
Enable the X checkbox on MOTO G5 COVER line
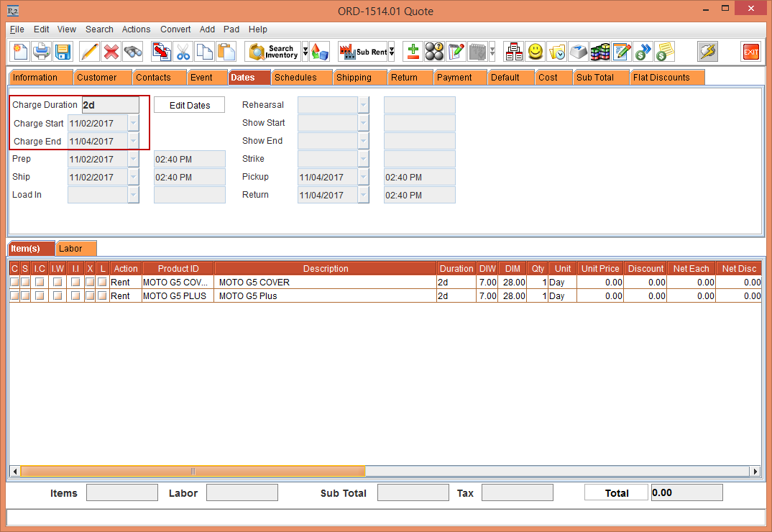pos(89,282)
